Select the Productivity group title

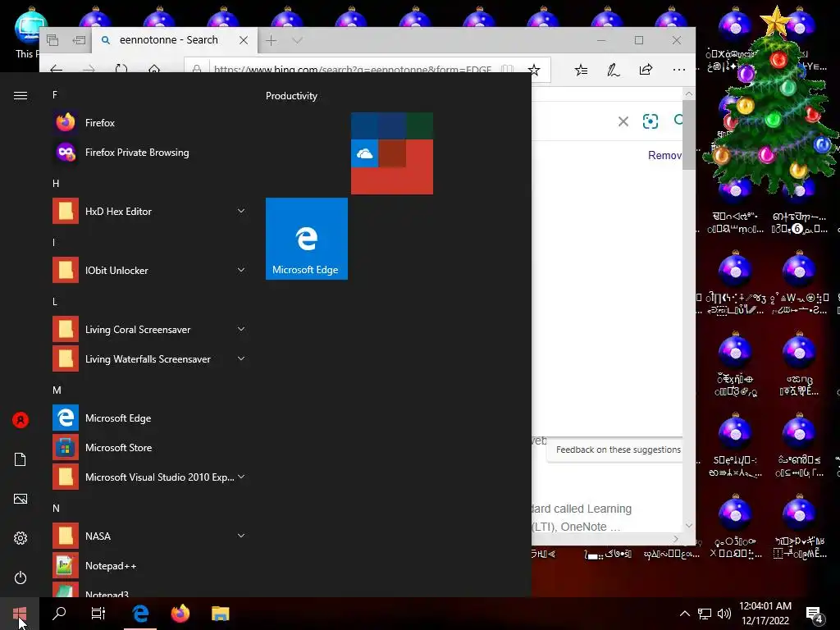coord(291,96)
